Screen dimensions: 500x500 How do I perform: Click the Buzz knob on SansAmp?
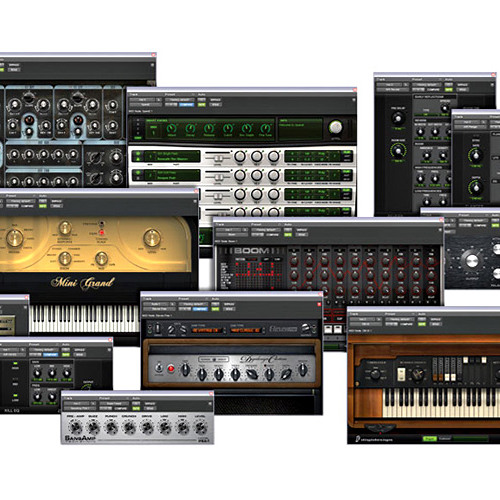(x=93, y=427)
